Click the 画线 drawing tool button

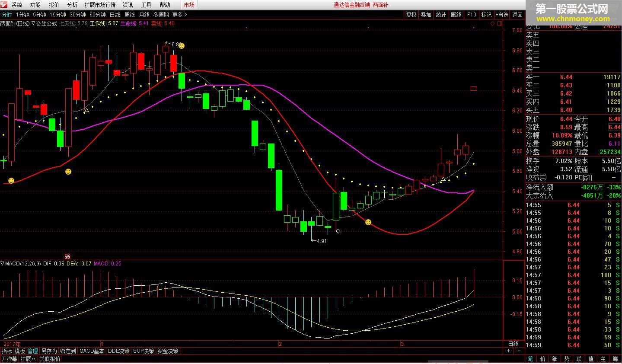[456, 15]
